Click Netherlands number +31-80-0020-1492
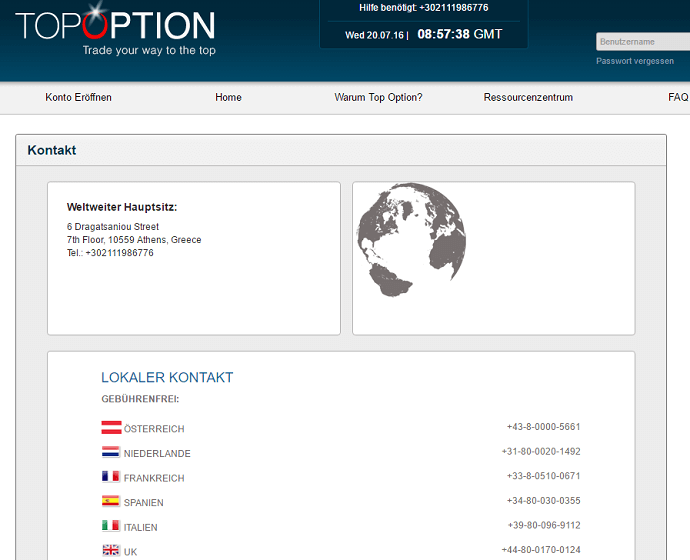Screen dimensions: 690x560 coord(541,451)
